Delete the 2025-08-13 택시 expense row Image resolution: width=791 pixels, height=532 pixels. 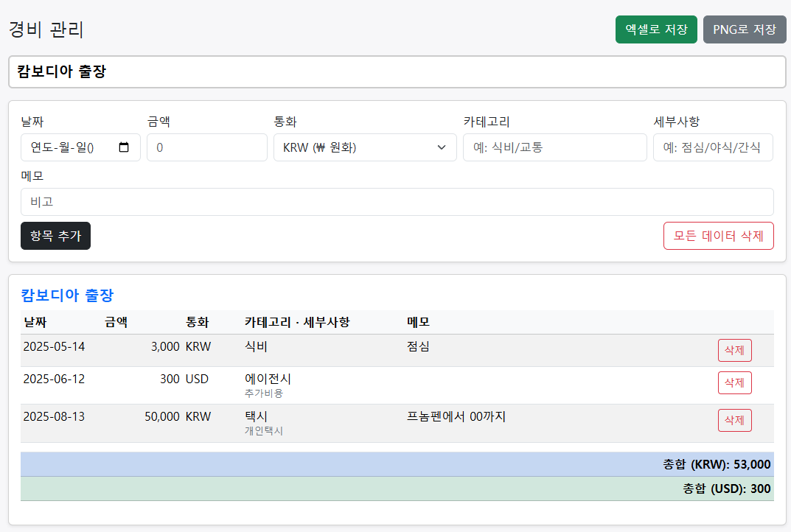(734, 420)
